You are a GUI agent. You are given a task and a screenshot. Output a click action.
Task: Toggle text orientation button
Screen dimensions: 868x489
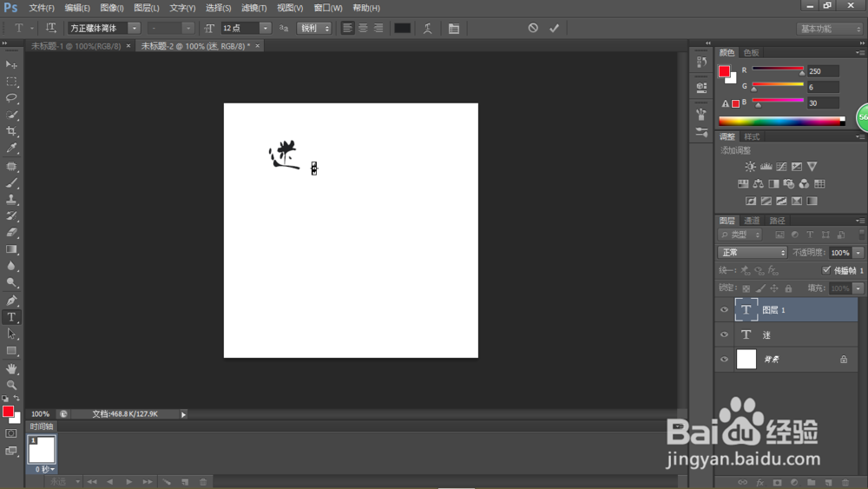[51, 28]
